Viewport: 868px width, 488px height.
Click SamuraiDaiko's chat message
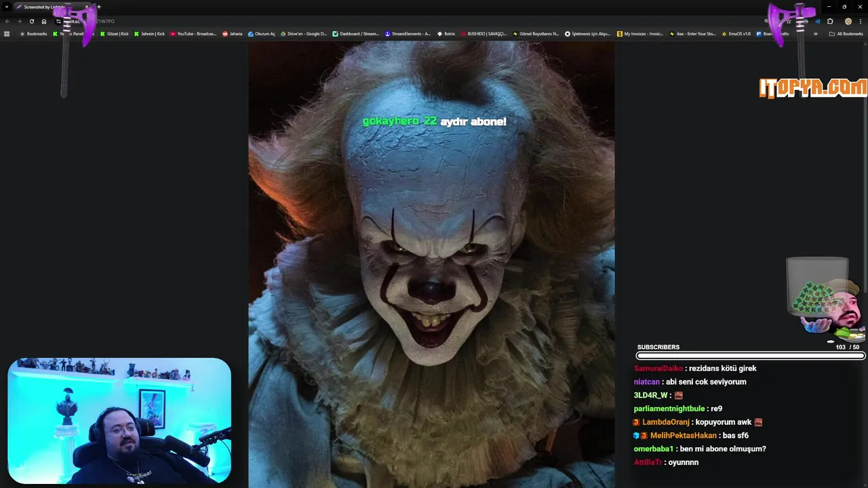pos(695,368)
